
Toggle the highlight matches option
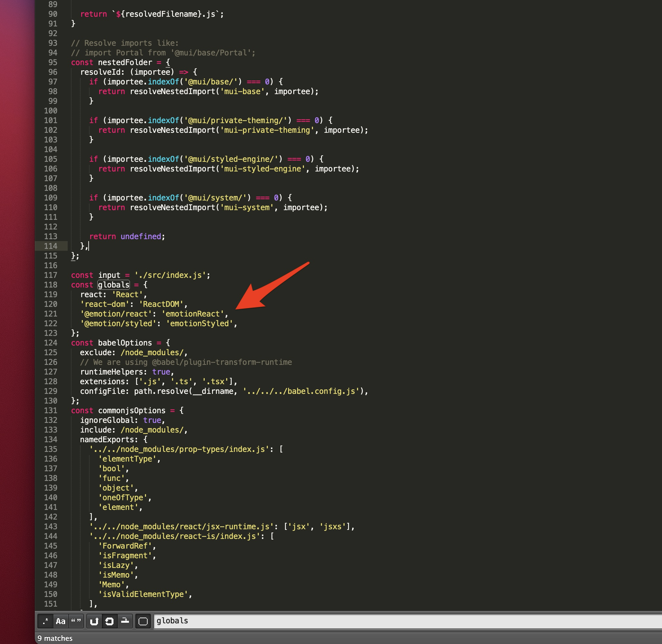click(143, 621)
